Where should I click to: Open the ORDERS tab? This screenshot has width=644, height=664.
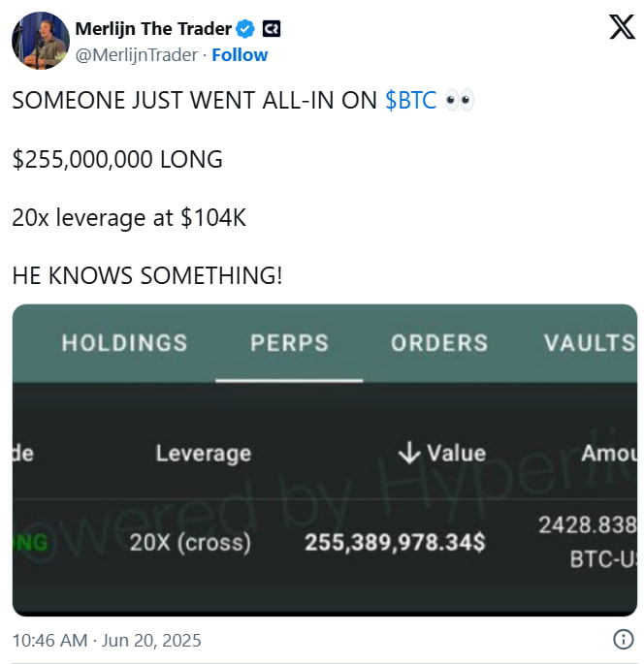coord(439,343)
